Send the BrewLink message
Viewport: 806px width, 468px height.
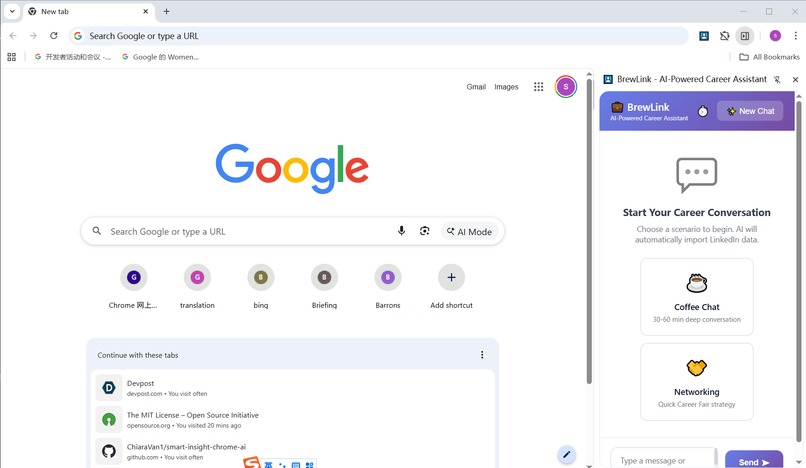pos(754,459)
